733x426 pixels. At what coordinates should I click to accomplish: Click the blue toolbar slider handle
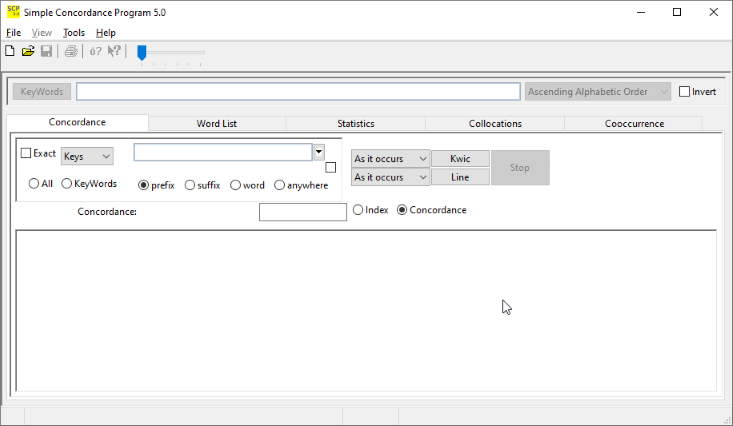(141, 52)
